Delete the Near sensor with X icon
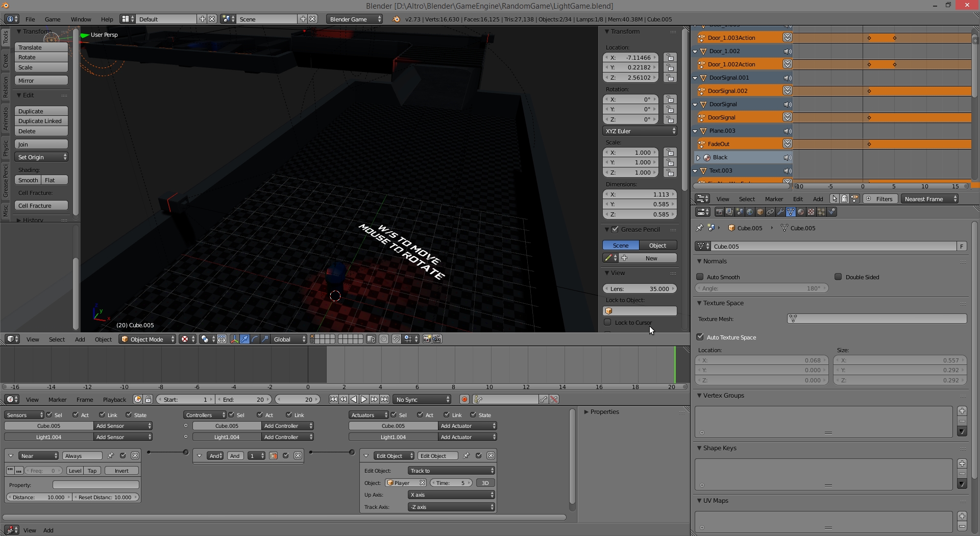The width and height of the screenshot is (980, 536). [135, 456]
